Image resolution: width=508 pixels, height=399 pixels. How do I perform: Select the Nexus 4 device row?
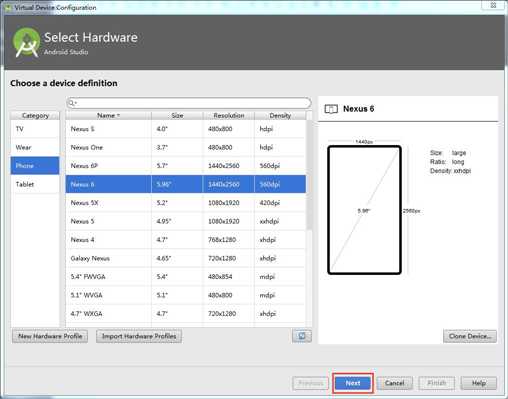186,240
